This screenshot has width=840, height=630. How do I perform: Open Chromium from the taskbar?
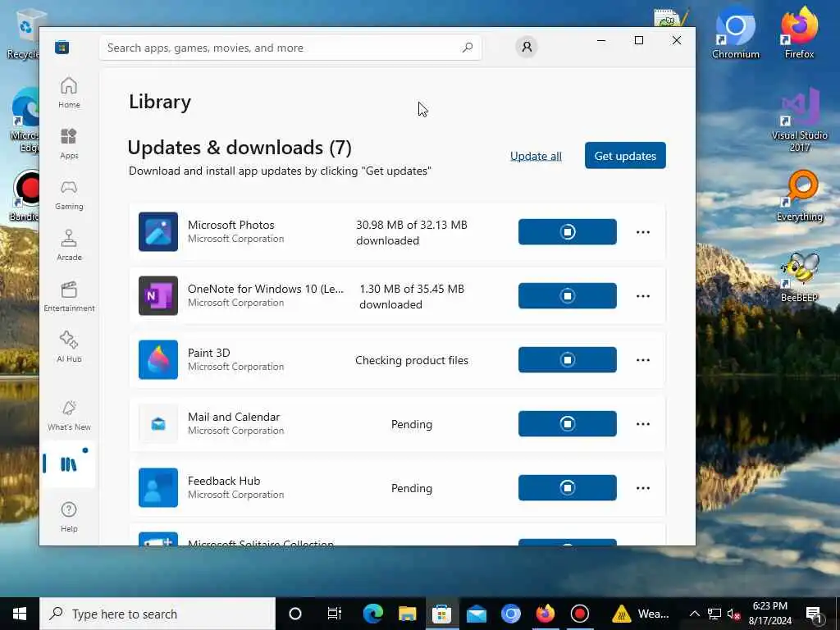click(x=510, y=614)
